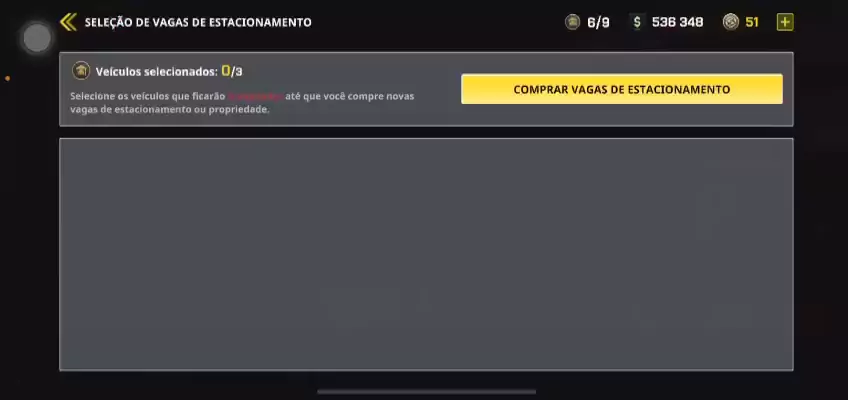
Task: Tap garage icon beside Veículos selecionados
Action: click(x=81, y=71)
